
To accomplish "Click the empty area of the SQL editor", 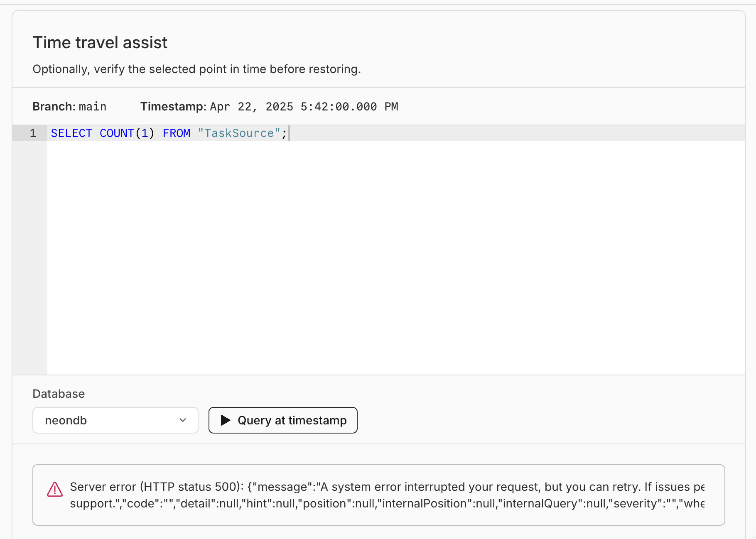I will (x=396, y=257).
